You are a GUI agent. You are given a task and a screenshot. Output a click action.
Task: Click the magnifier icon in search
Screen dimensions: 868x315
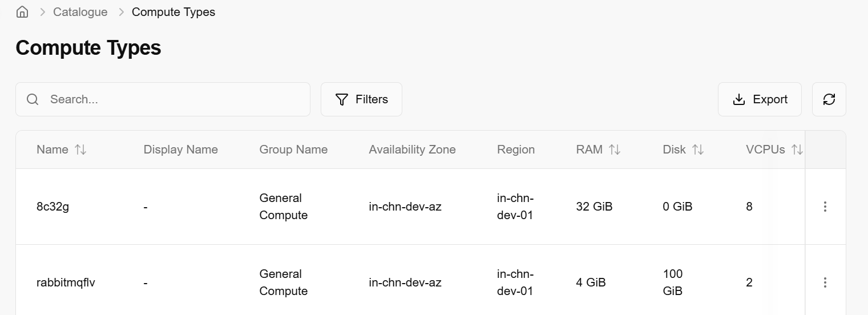33,99
